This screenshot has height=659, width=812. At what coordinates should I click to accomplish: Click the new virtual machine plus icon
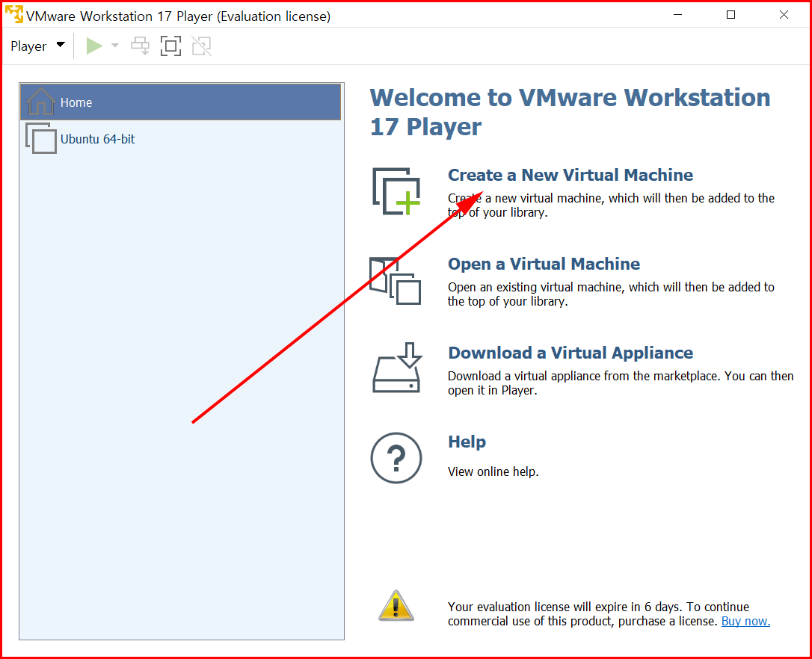[397, 191]
